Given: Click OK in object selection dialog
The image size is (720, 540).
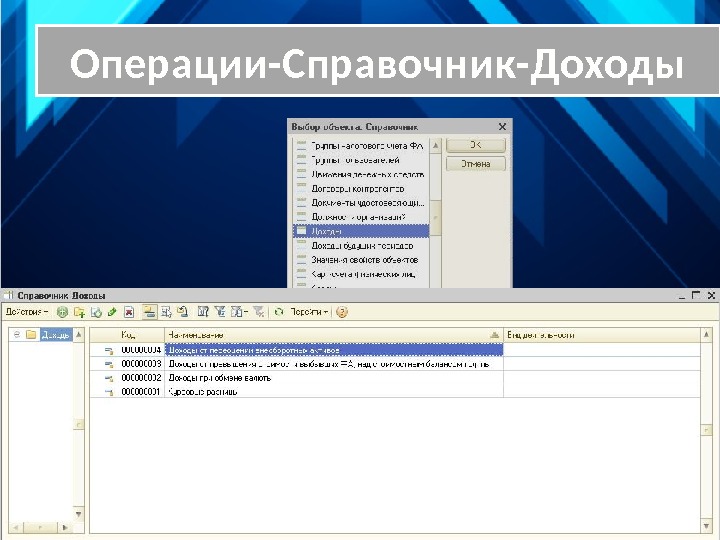Looking at the screenshot, I should pyautogui.click(x=476, y=145).
